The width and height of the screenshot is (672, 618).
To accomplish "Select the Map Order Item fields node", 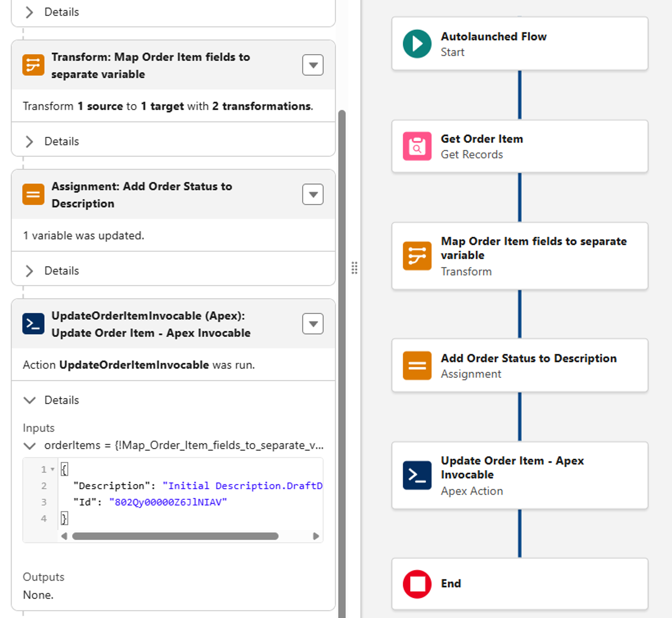I will pyautogui.click(x=520, y=256).
